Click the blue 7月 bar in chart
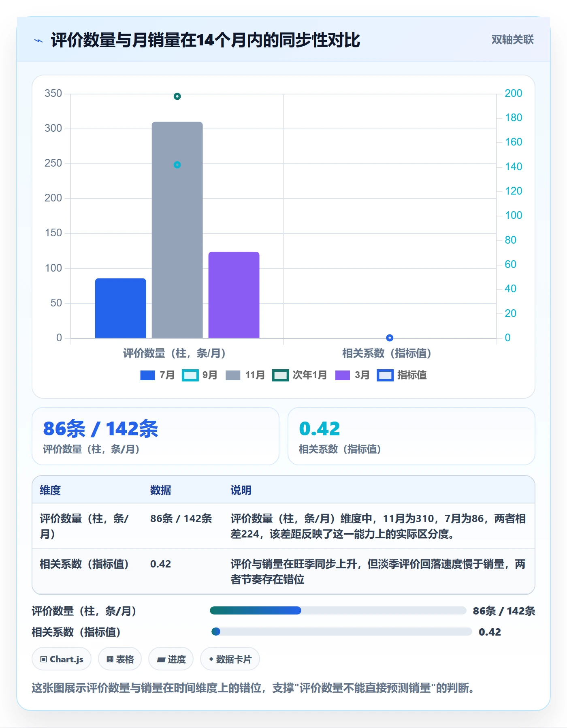 tap(120, 308)
